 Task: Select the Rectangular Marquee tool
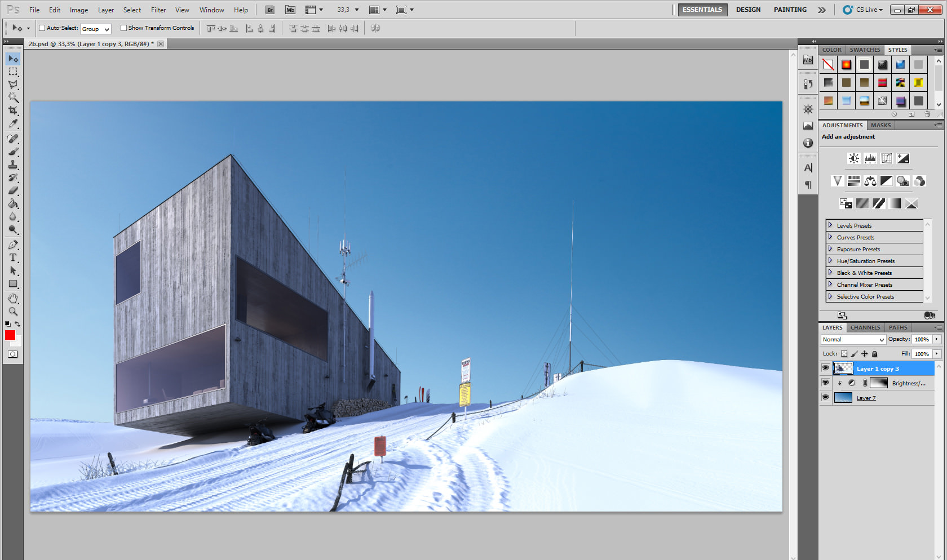click(x=13, y=72)
